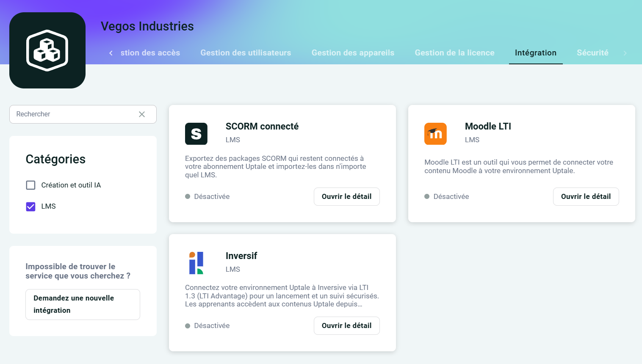Switch to Gestion des utilisateurs tab

click(x=246, y=53)
